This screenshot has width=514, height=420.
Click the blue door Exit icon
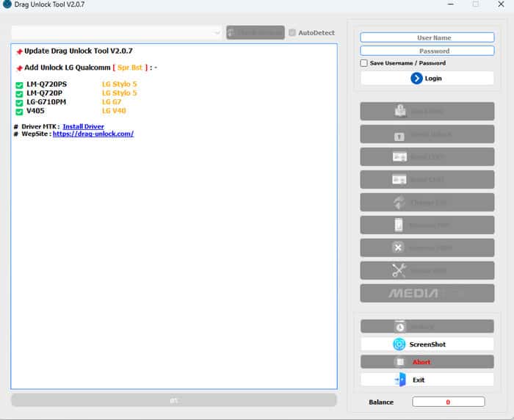pyautogui.click(x=400, y=380)
